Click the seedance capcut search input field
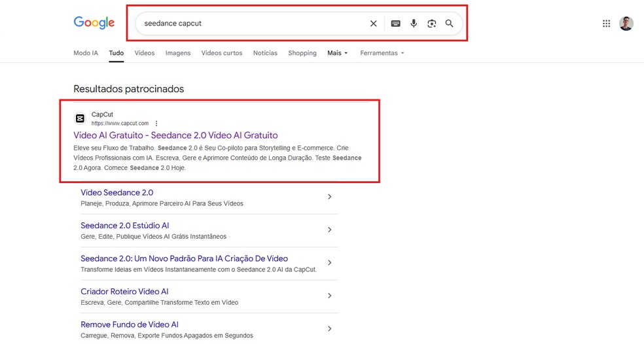The width and height of the screenshot is (644, 344). click(249, 24)
